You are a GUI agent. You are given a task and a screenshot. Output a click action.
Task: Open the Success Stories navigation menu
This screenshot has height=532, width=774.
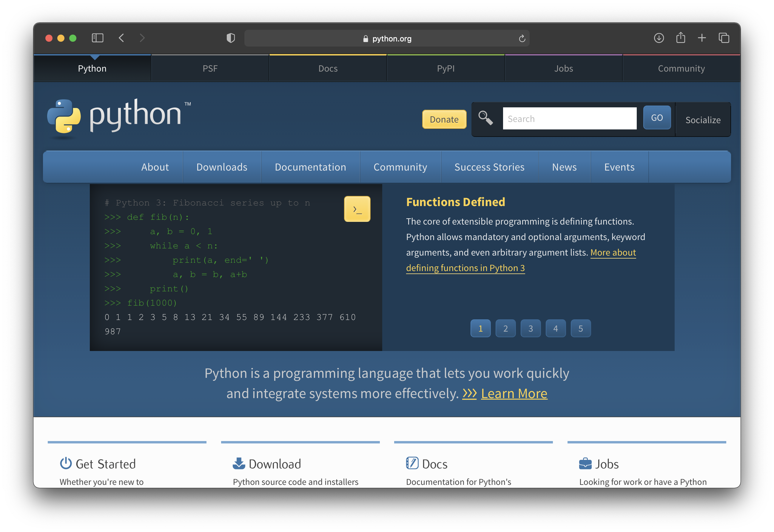point(490,167)
